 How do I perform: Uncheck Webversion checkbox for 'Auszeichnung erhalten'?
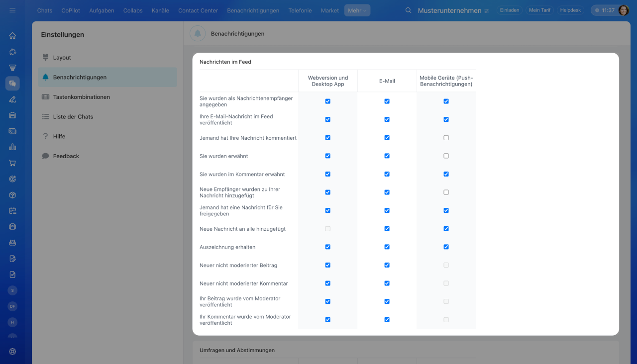coord(327,247)
